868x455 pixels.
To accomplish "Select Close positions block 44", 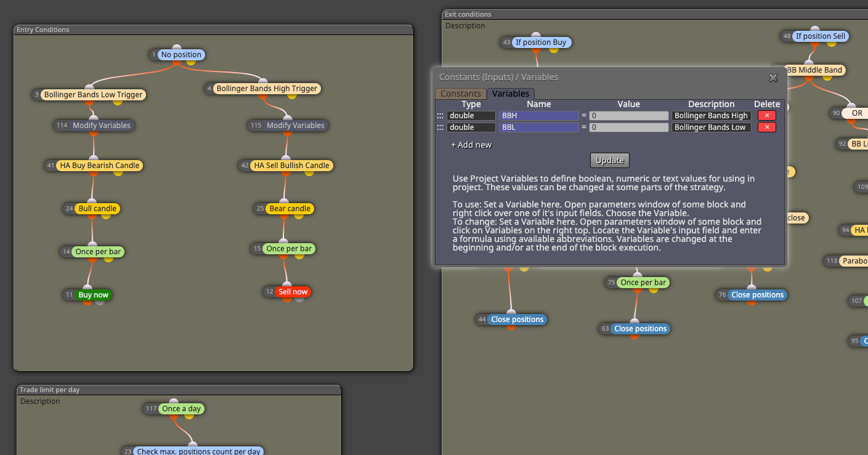I will point(517,320).
